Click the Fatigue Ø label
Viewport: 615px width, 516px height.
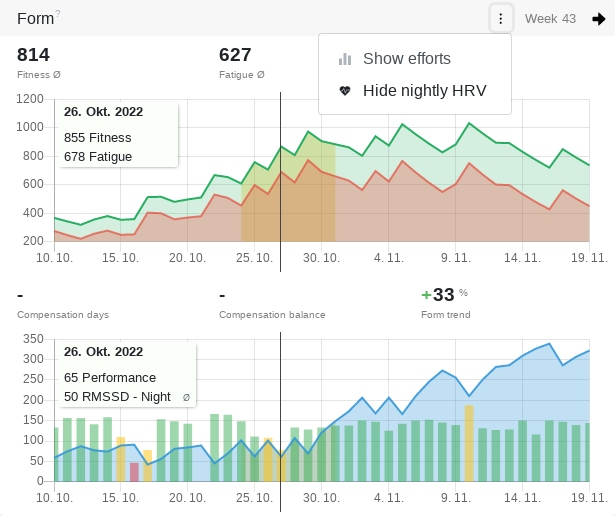click(242, 74)
